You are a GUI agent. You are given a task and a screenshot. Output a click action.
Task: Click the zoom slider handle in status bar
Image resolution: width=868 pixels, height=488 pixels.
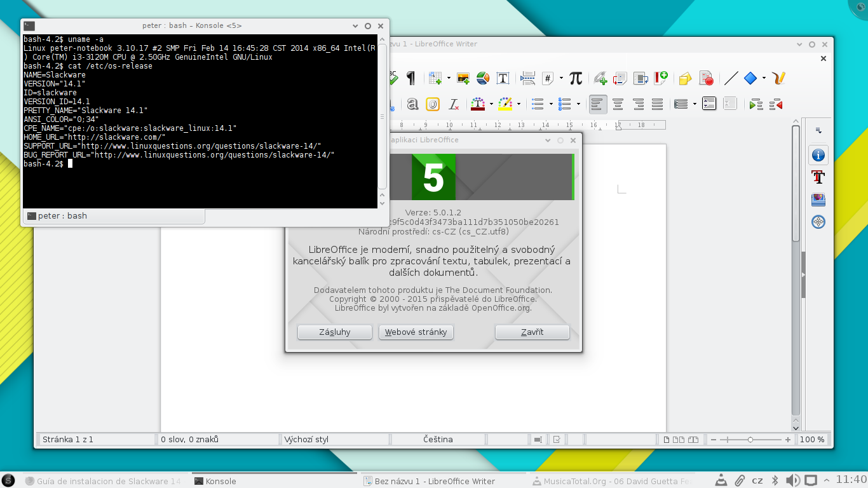click(x=750, y=440)
